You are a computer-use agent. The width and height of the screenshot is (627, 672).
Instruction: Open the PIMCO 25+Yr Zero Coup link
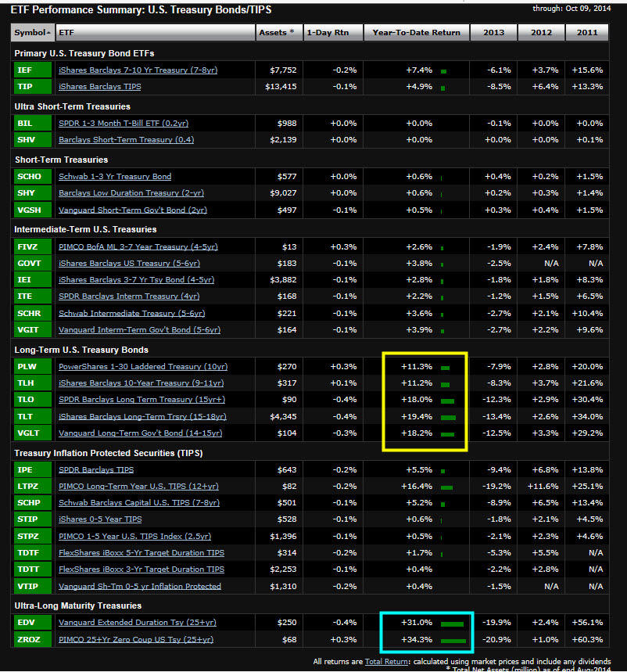[x=137, y=640]
